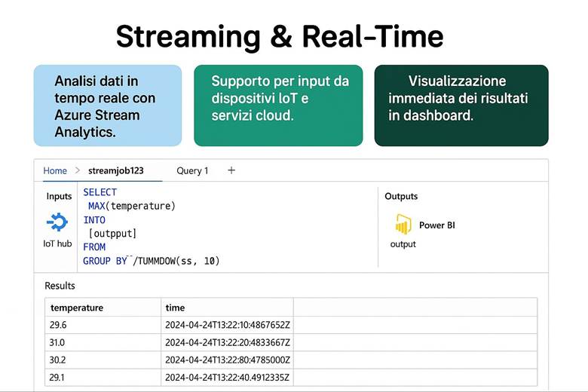Click the Power BI output icon
The height and width of the screenshot is (392, 588).
pyautogui.click(x=403, y=225)
